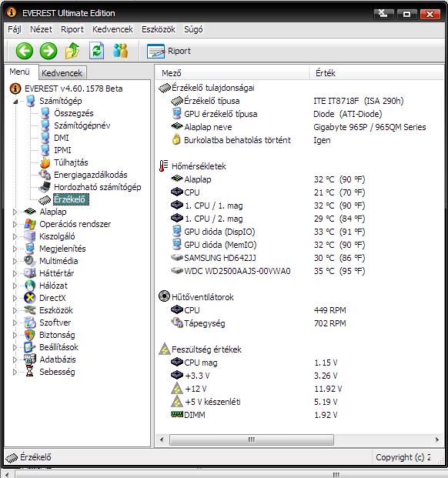Click the Gigabyte 965P / 965QM Series value

(x=369, y=127)
